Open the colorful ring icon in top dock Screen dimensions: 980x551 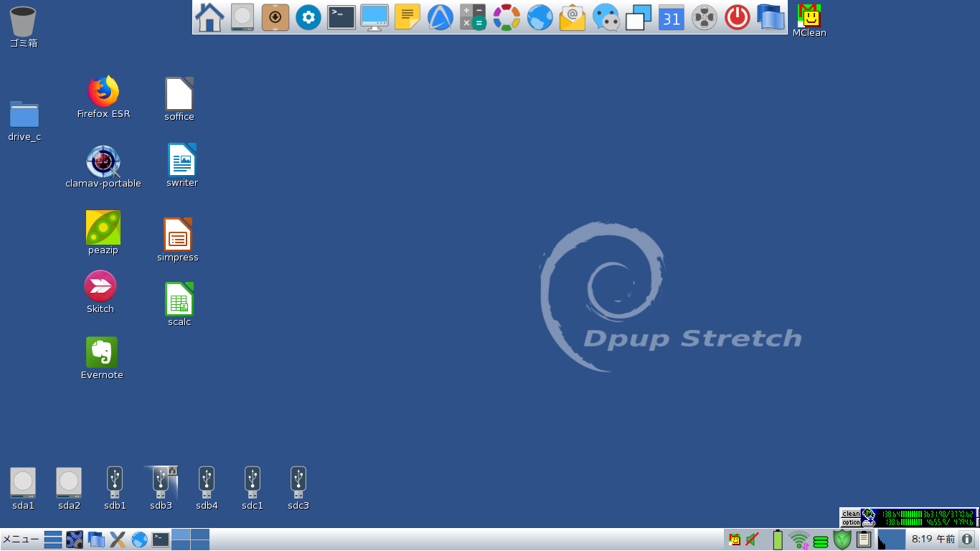coord(507,17)
